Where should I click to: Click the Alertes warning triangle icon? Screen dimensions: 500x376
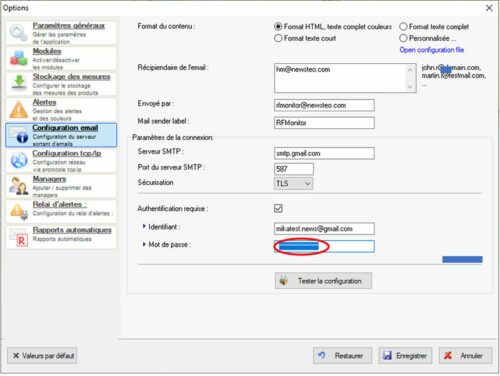(x=19, y=109)
